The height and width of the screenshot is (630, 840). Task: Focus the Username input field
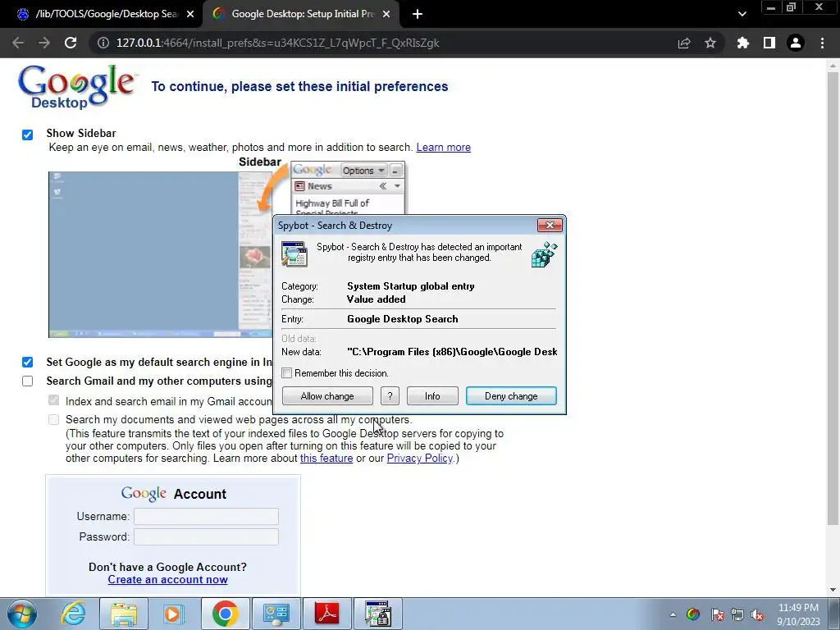(x=206, y=517)
